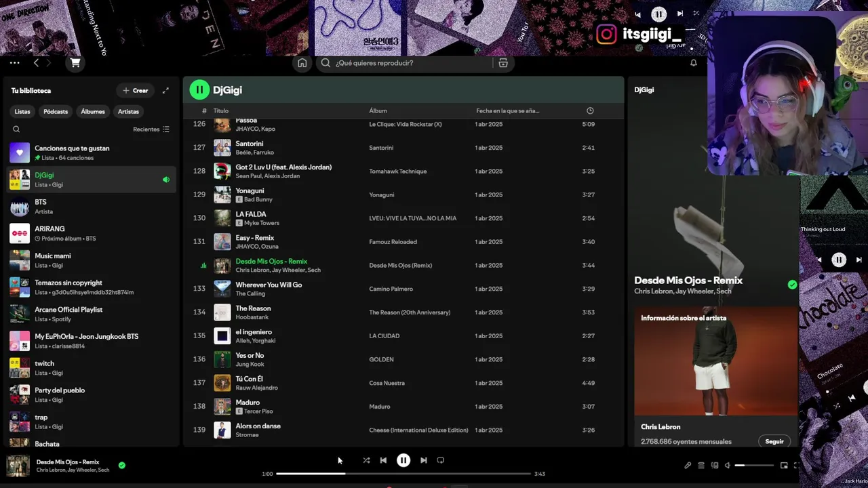Screen dimensions: 868x488
Task: Open connect to a device icon
Action: pos(715,466)
